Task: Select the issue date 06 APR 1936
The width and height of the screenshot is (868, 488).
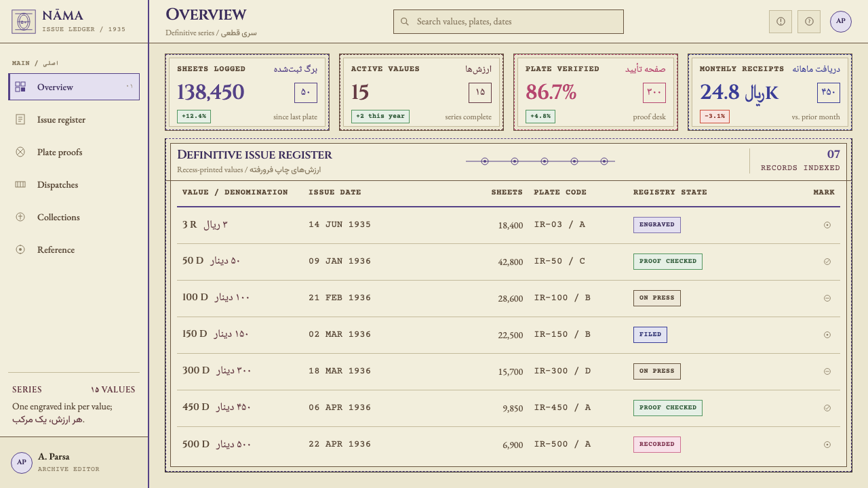Action: click(x=340, y=408)
